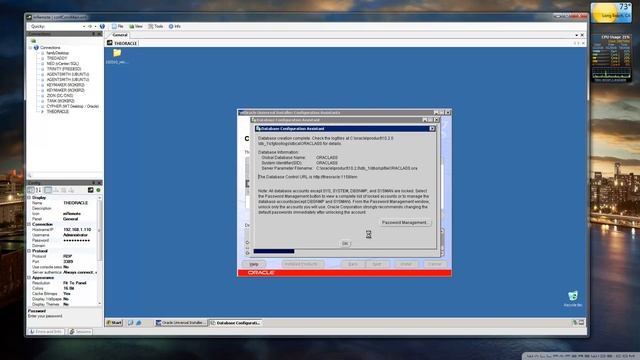Switch to Oracle Universal Installer taskbar item
Image resolution: width=640 pixels, height=360 pixels.
(x=180, y=323)
